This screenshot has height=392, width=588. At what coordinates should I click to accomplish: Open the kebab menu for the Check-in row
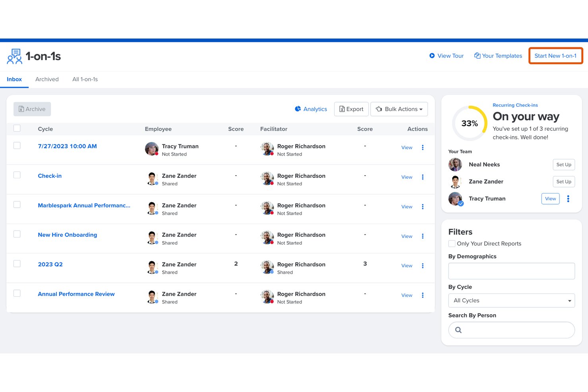(x=423, y=177)
